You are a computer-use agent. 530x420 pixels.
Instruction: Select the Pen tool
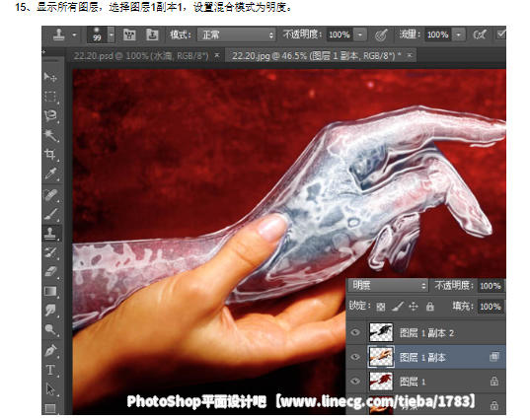pos(50,350)
